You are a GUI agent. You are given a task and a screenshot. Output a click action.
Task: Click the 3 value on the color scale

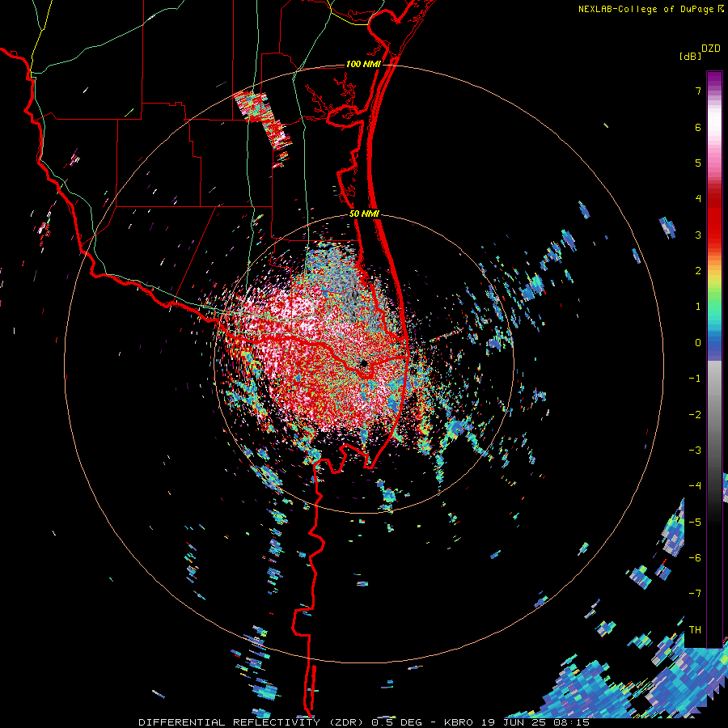(x=698, y=235)
